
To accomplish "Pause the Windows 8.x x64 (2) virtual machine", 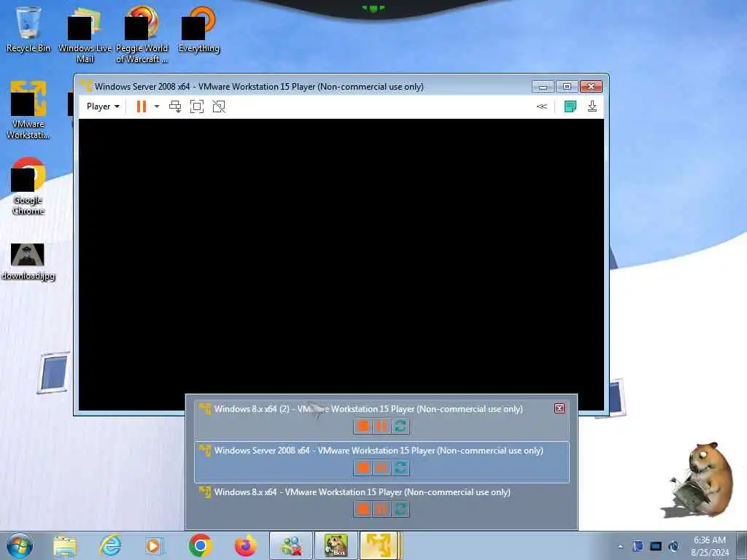I will coord(382,426).
